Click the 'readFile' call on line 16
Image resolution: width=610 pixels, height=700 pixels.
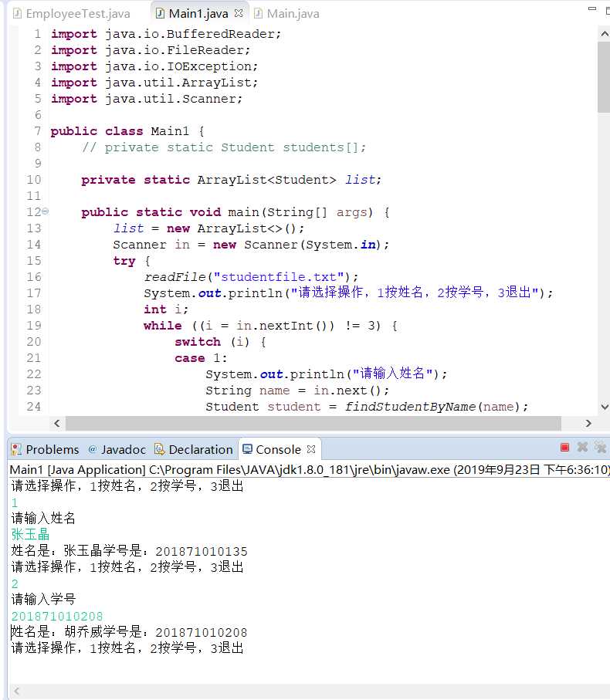coord(175,277)
